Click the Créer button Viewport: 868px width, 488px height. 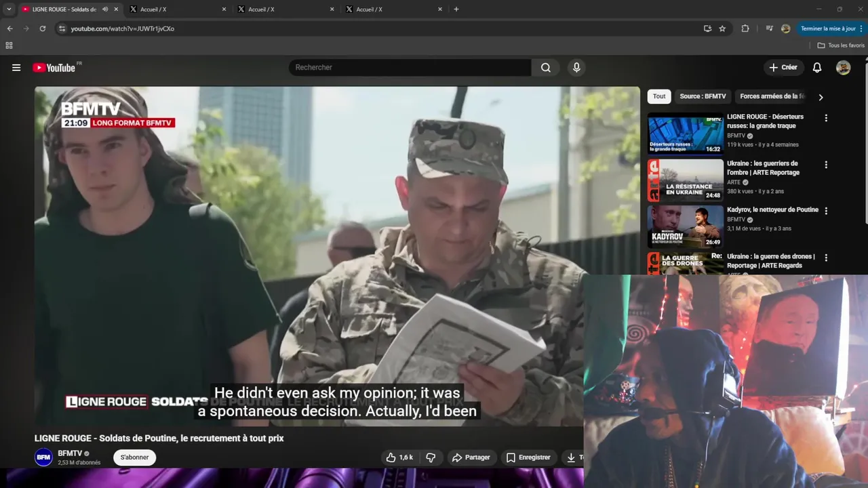pos(783,67)
